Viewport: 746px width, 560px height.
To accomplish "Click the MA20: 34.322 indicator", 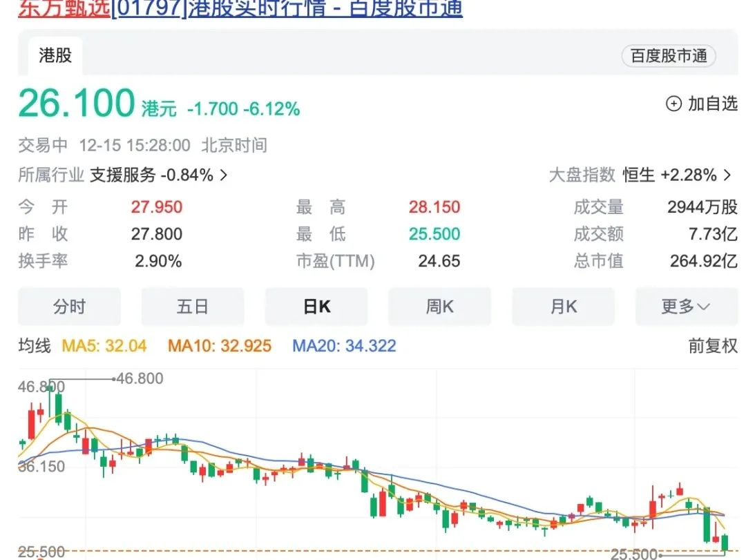I will (x=344, y=346).
